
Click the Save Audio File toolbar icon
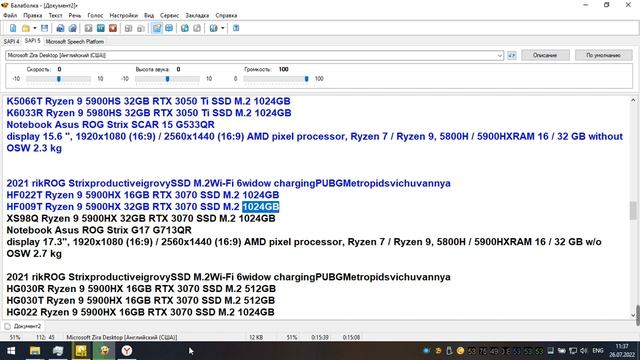click(60, 28)
